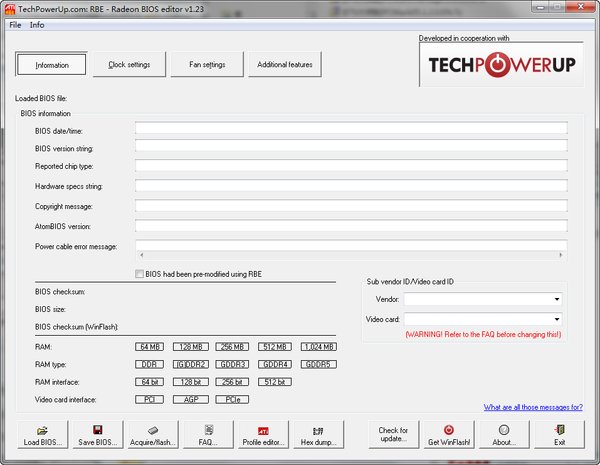Image resolution: width=600 pixels, height=465 pixels.
Task: Open the Hex dump icon
Action: tap(318, 431)
